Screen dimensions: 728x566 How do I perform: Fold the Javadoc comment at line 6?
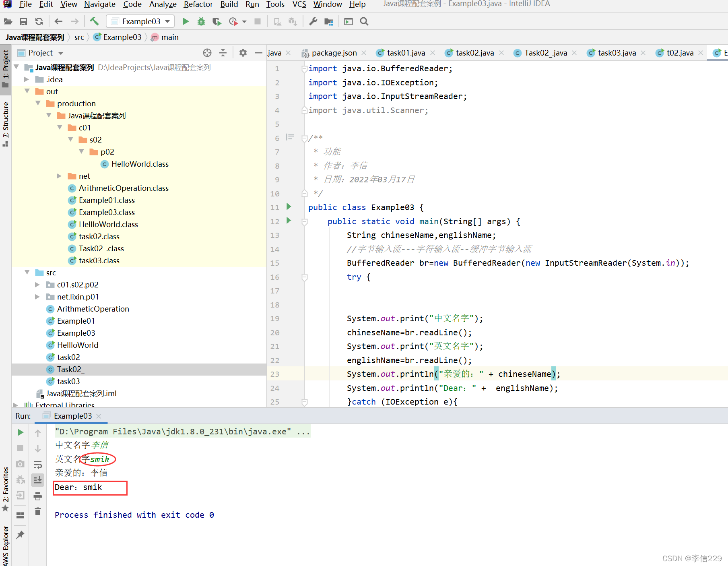[304, 138]
